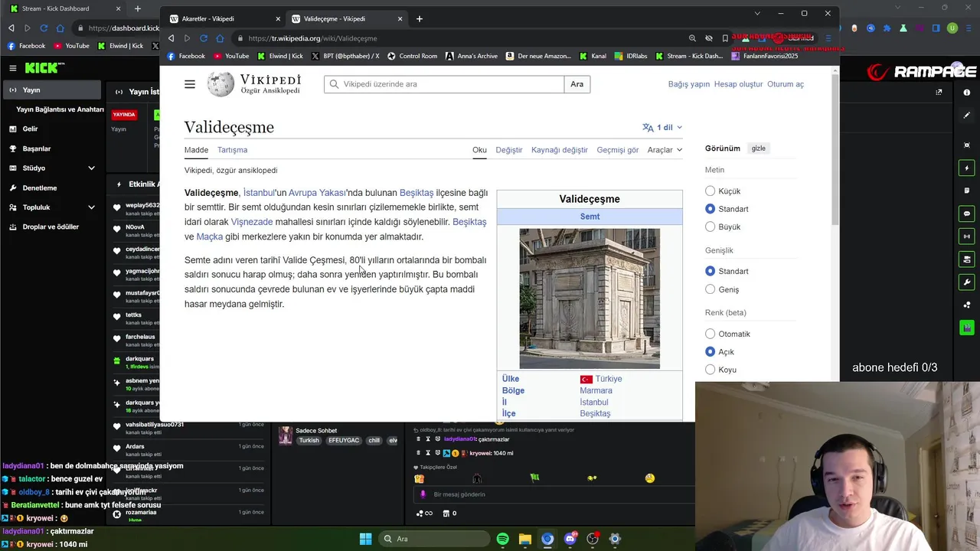Open Windows Start menu

point(365,539)
